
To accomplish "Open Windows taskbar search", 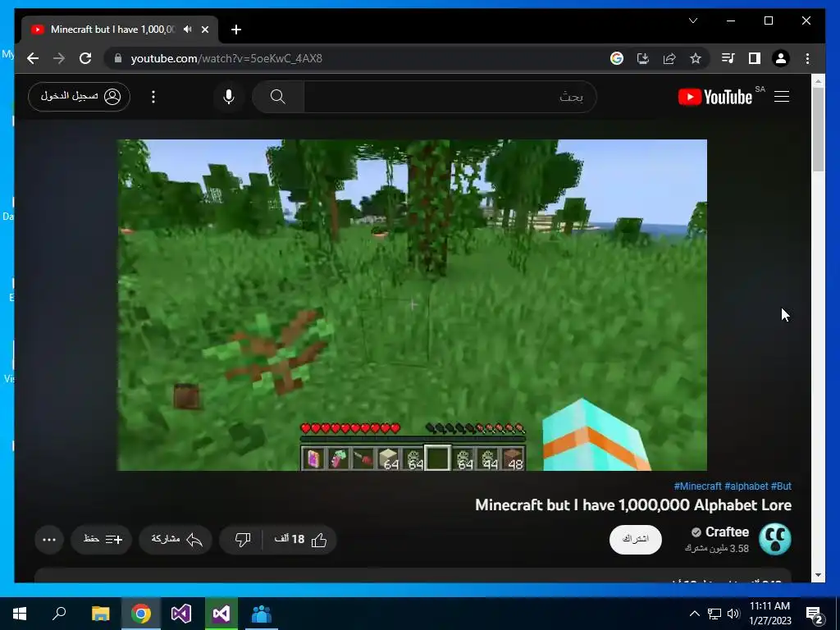I will pyautogui.click(x=59, y=614).
